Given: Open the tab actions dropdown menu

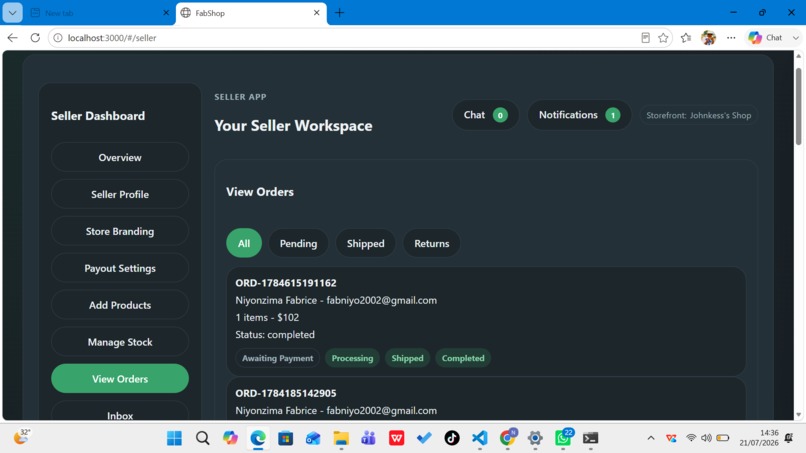Looking at the screenshot, I should point(12,13).
